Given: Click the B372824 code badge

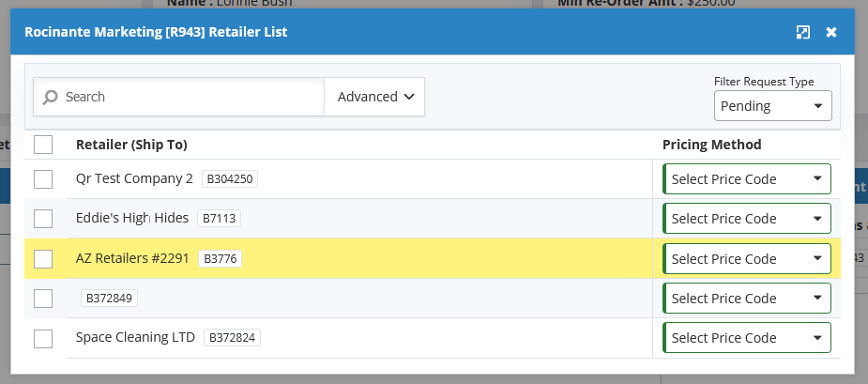Looking at the screenshot, I should (x=232, y=337).
